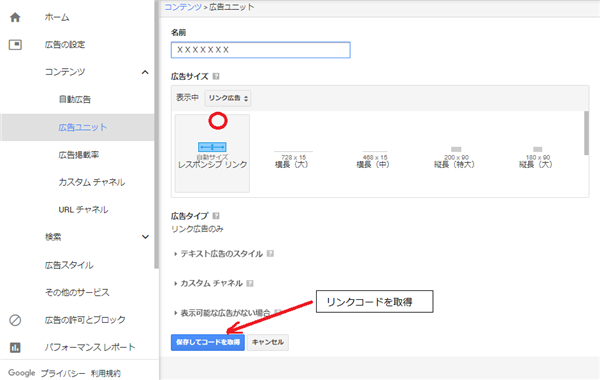The image size is (600, 380).
Task: Select the レスポンシブ リンク ad size
Action: point(212,153)
